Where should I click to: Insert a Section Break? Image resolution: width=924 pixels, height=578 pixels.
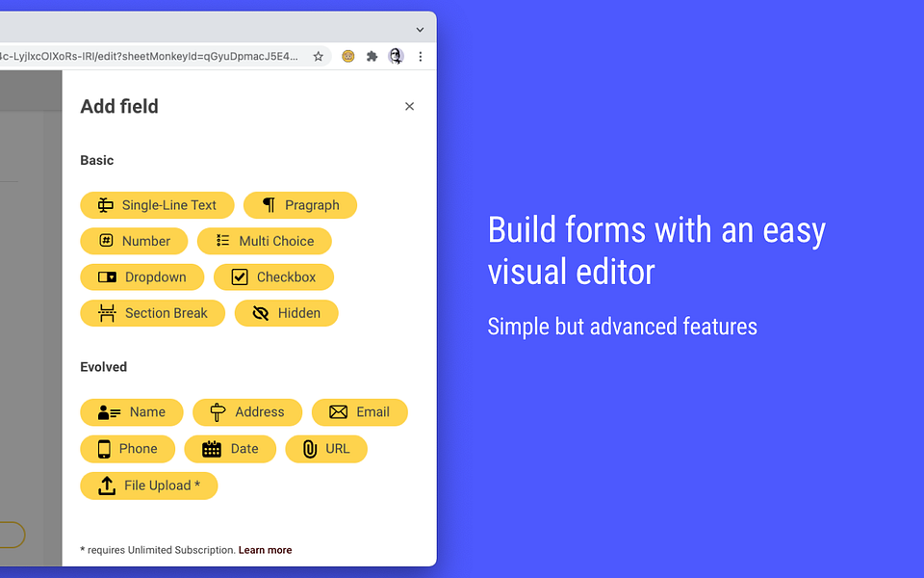coord(153,313)
